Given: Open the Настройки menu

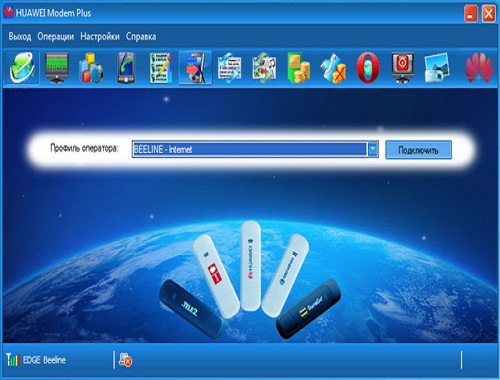Looking at the screenshot, I should [100, 36].
